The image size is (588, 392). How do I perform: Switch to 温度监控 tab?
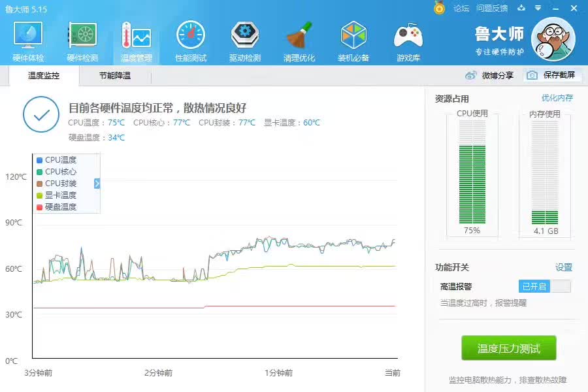(44, 76)
